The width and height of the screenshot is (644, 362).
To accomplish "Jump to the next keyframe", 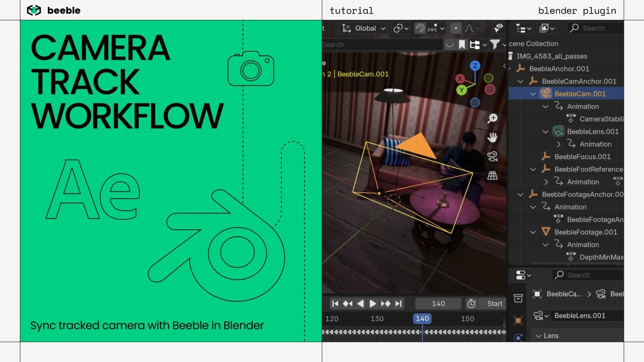I will pos(386,304).
